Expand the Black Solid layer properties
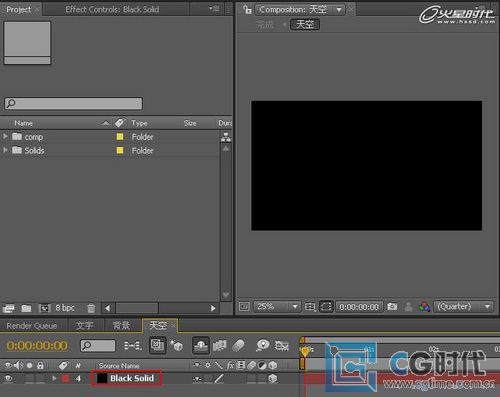Viewport: 500px width, 397px height. pos(54,378)
